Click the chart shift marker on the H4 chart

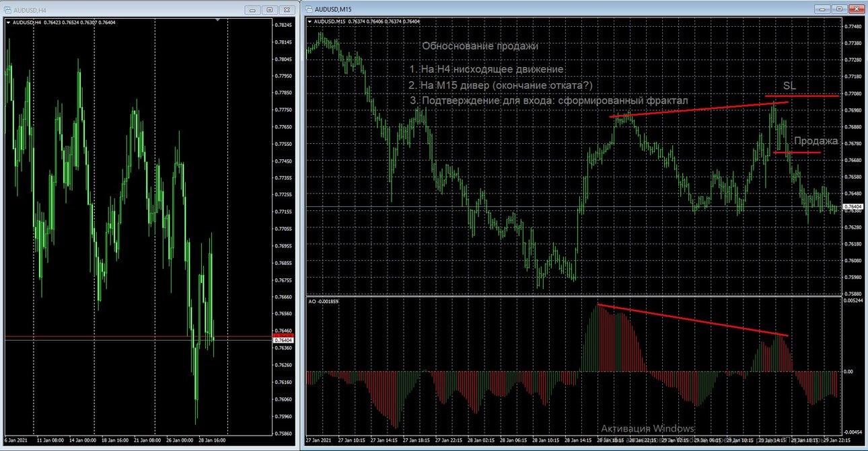[217, 20]
